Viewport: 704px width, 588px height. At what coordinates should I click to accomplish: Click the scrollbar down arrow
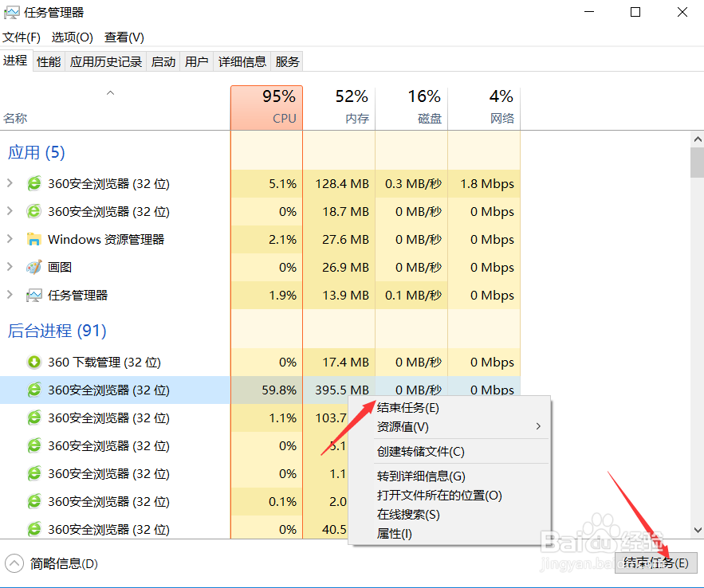pyautogui.click(x=698, y=530)
